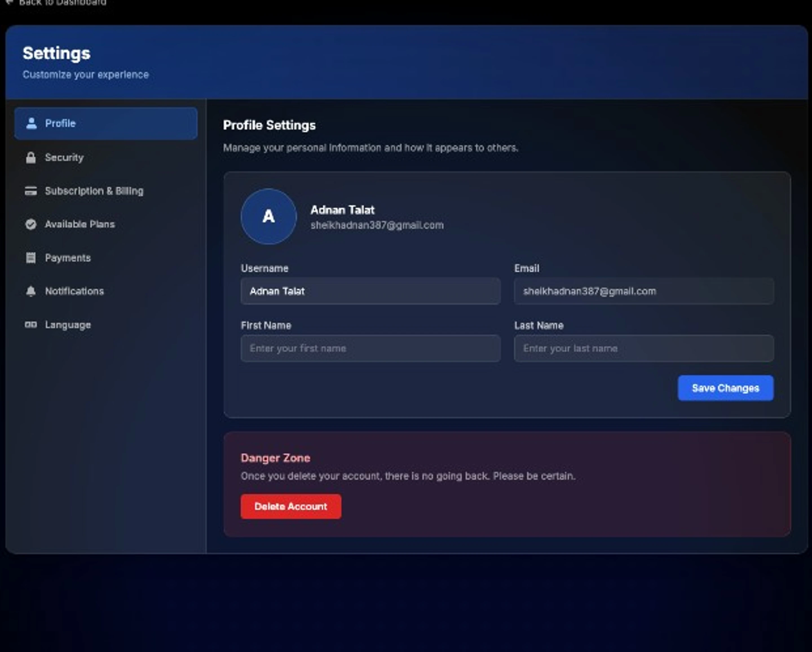Open the Profile settings tab
Screen dimensions: 812x652
tap(106, 123)
